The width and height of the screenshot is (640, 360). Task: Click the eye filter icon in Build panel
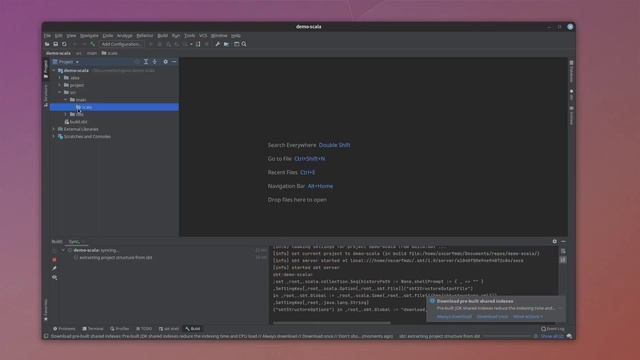(54, 278)
